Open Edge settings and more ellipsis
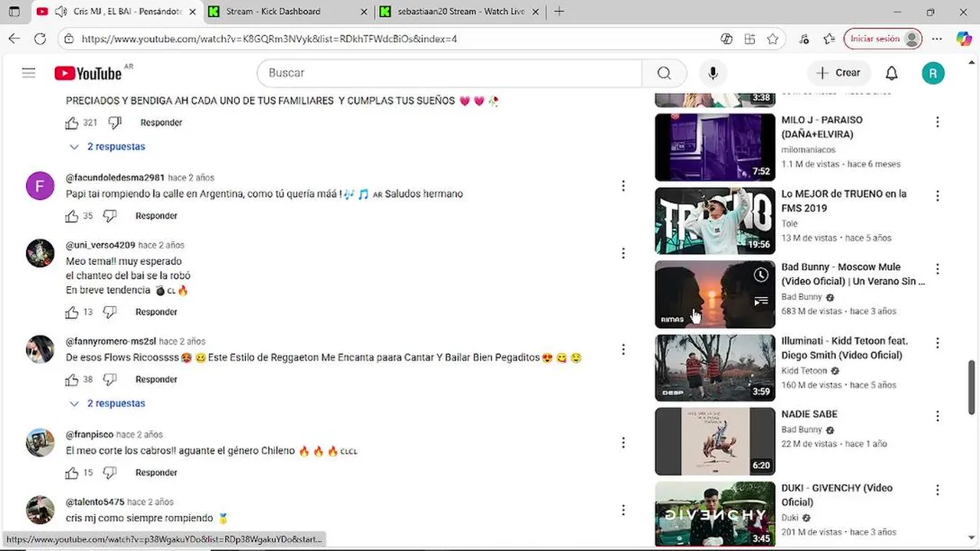980x551 pixels. tap(937, 39)
